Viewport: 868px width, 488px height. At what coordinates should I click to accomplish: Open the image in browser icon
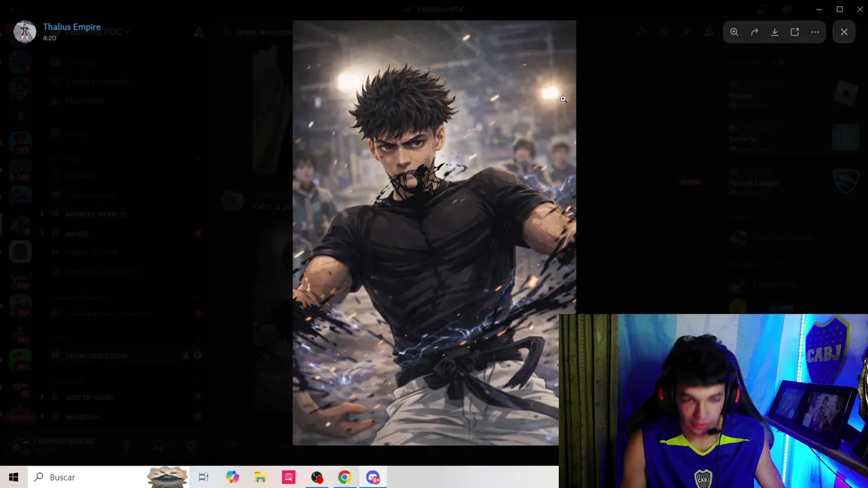[795, 32]
